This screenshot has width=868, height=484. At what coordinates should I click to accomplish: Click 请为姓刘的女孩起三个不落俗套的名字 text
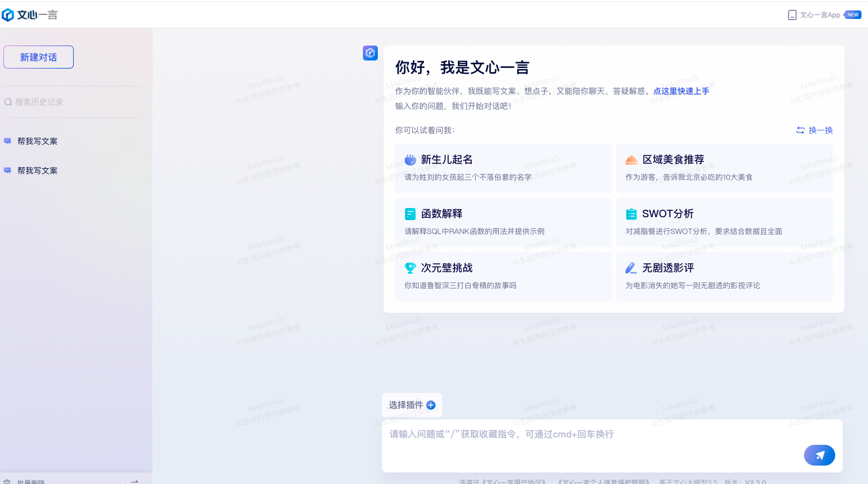468,177
